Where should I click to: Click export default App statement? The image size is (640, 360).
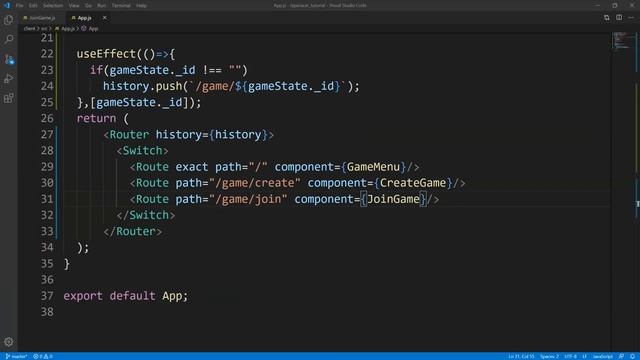(126, 296)
